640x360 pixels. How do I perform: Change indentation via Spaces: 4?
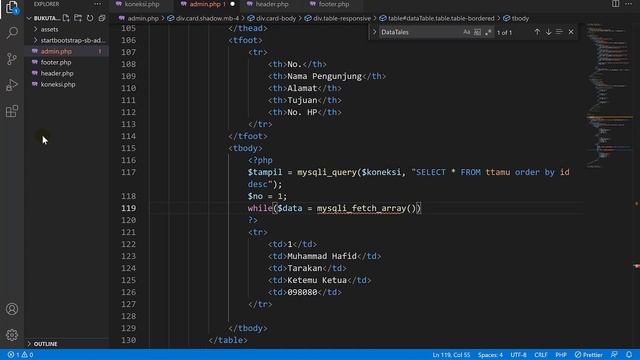490,355
